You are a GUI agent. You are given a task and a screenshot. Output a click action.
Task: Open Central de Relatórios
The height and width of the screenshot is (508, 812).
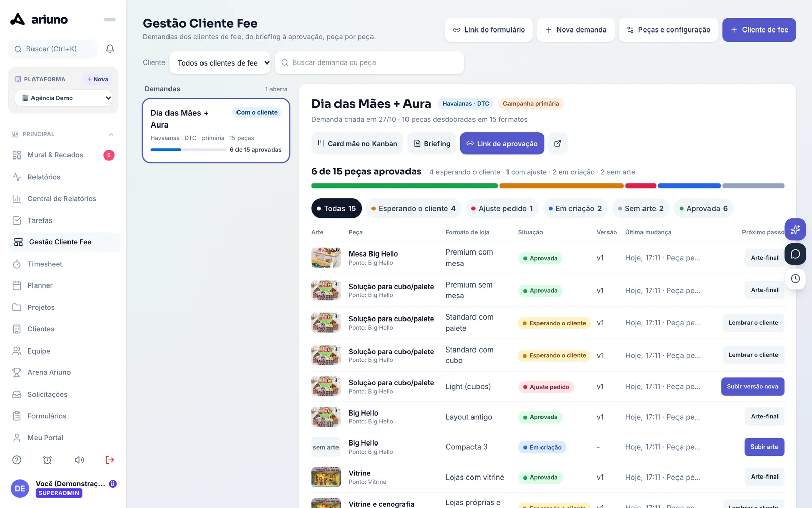pyautogui.click(x=64, y=199)
